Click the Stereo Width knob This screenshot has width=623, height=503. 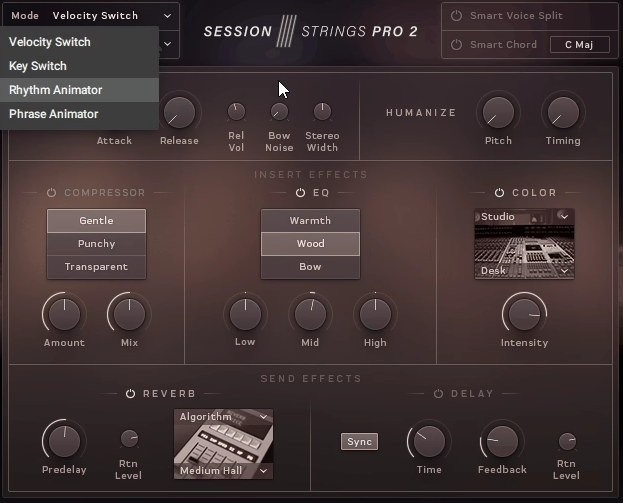322,112
